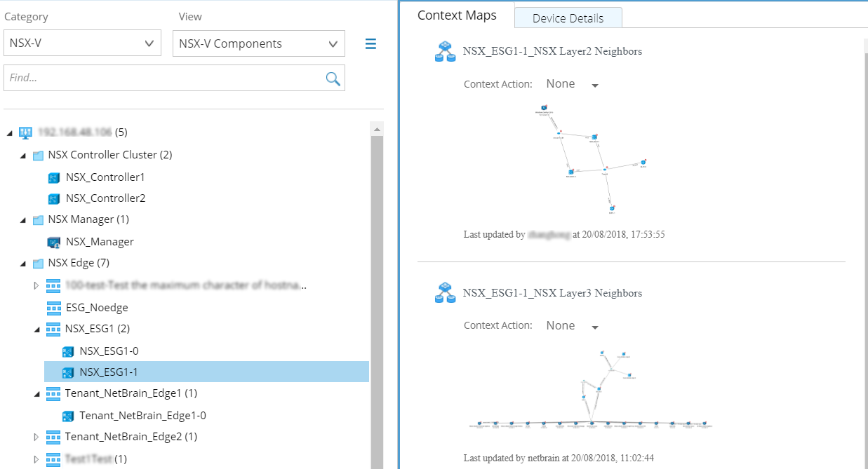Expand the Tenant_NetBrain_Edge2 node

(x=37, y=437)
